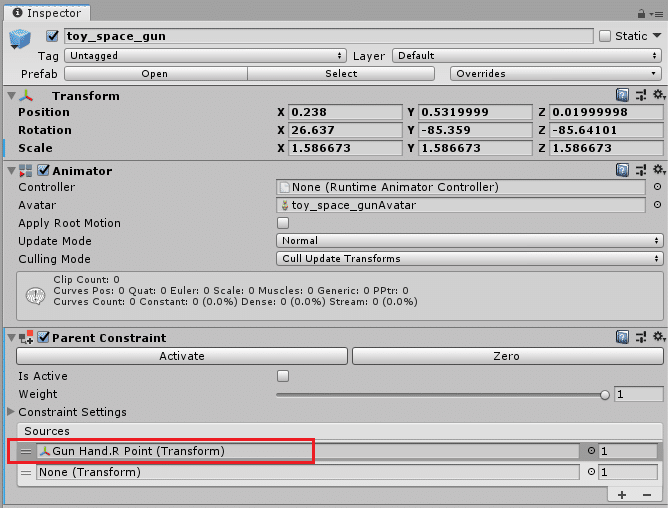Click the Inspector lock icon
The image size is (668, 508).
641,14
